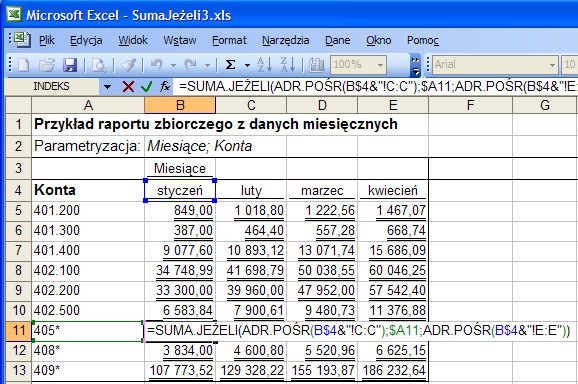Open Insert Function fx button
Screen dimensions: 578x384
tap(165, 87)
